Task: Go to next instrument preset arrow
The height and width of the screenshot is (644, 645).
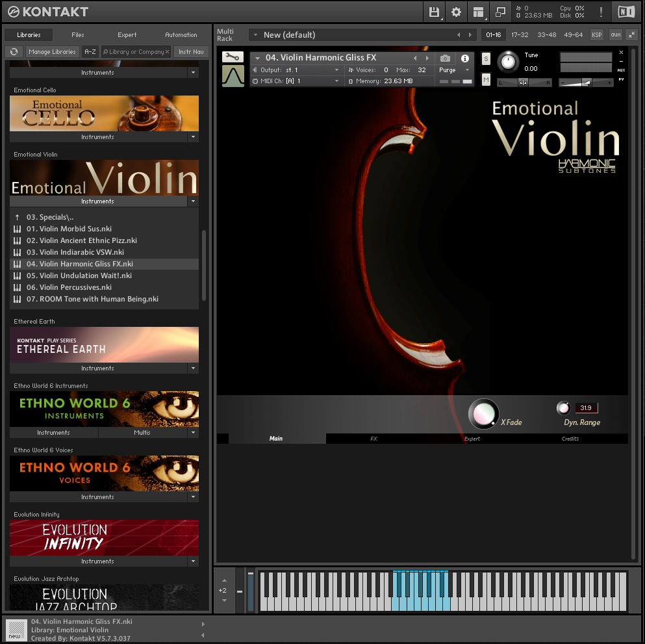Action: click(x=427, y=58)
